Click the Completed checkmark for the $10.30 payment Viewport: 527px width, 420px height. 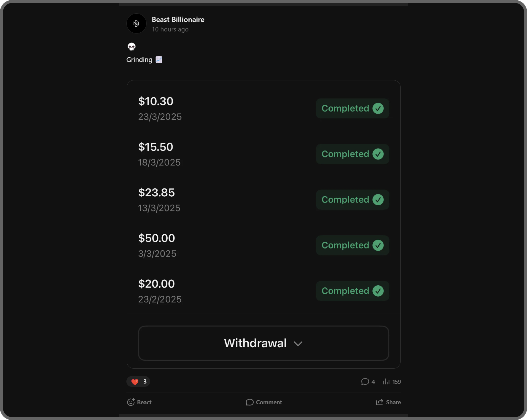tap(378, 109)
